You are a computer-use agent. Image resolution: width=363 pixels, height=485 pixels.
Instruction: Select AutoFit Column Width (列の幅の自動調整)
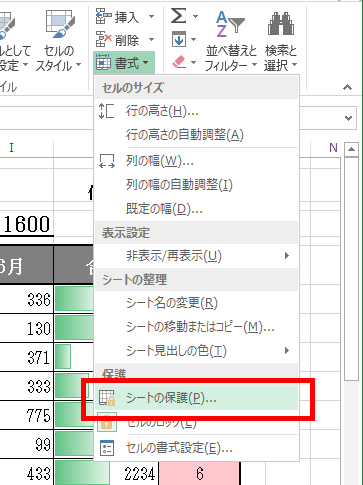197,185
